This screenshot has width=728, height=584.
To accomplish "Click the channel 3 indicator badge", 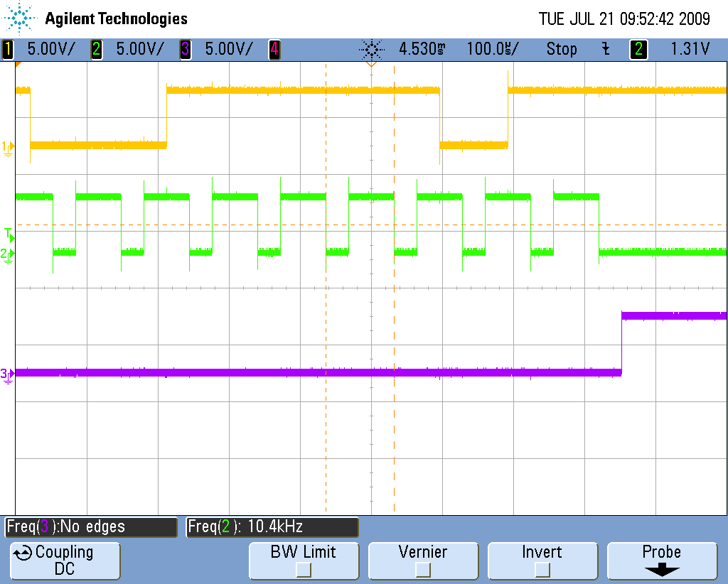I will 186,50.
